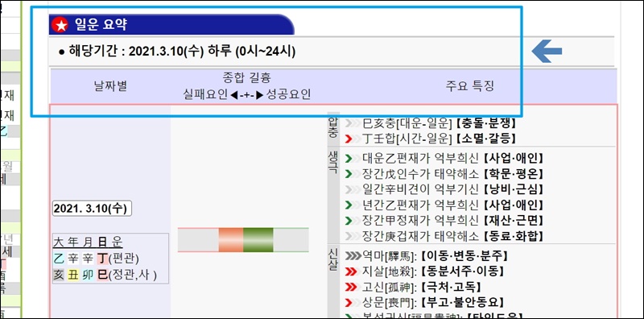Click the 乙 stem cell under 大
This screenshot has height=319, width=644.
coord(58,258)
